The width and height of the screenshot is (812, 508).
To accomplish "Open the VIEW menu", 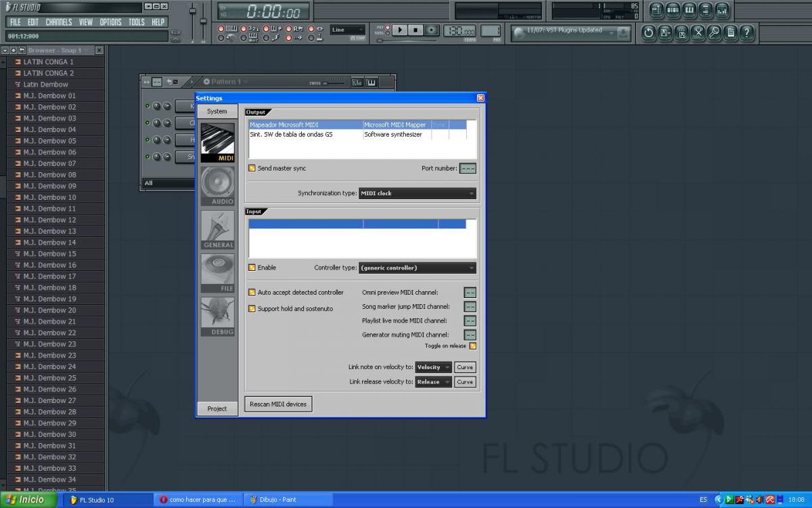I will pyautogui.click(x=86, y=22).
